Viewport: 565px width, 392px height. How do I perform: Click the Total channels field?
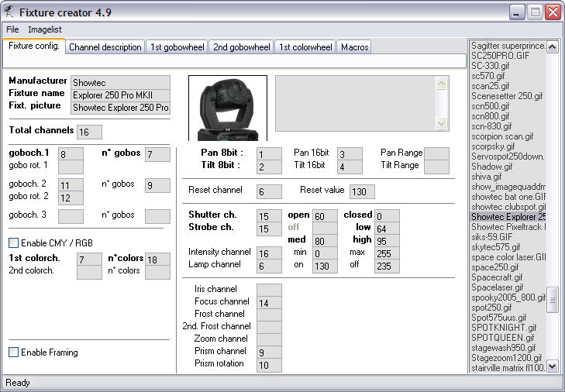pos(89,132)
